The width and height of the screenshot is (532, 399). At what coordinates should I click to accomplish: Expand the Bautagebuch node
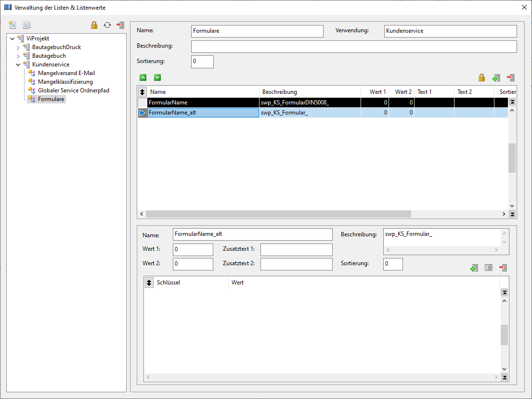(x=18, y=56)
